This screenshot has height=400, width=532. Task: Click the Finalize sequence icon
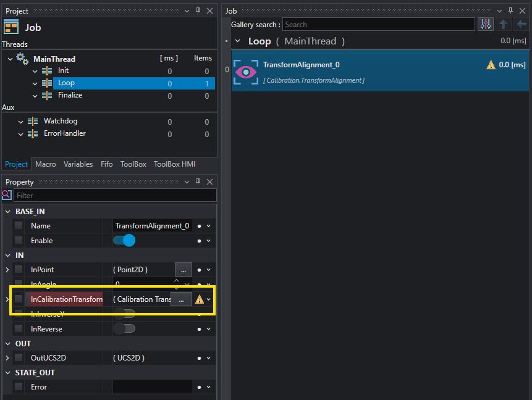47,96
